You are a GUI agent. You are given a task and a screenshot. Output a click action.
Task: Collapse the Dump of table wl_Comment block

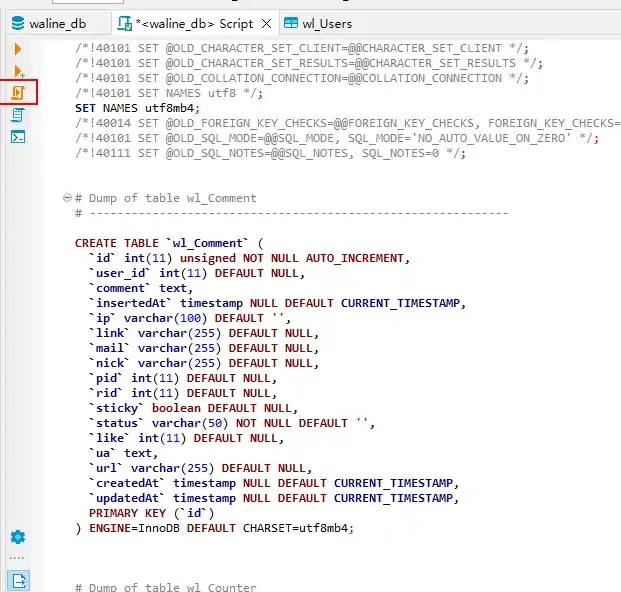(67, 198)
